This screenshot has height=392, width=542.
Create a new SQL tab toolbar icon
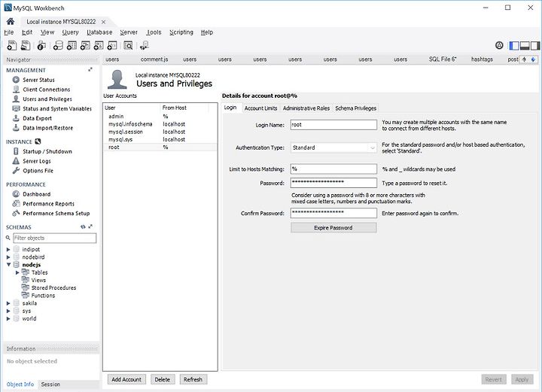(x=12, y=45)
